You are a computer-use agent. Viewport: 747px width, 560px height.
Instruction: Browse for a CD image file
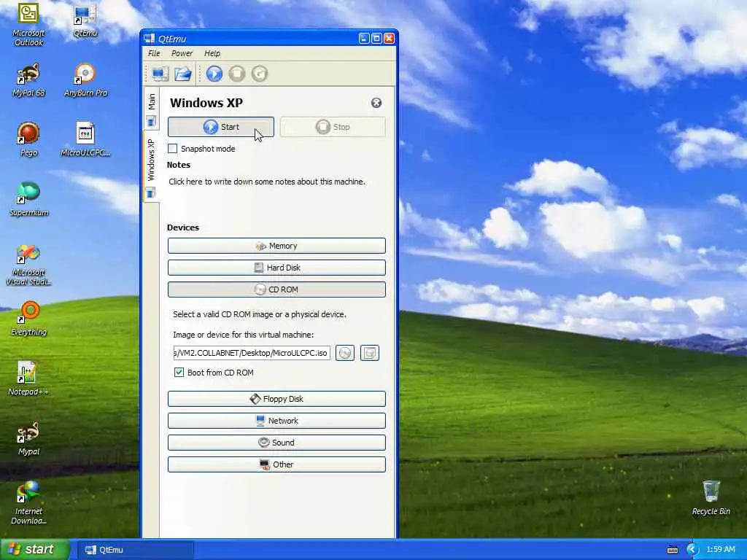370,353
